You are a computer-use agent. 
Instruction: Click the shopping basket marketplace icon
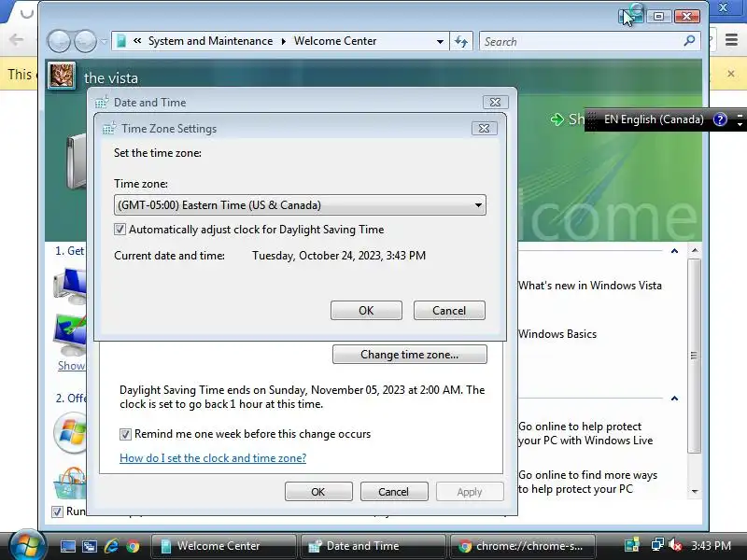[x=71, y=483]
